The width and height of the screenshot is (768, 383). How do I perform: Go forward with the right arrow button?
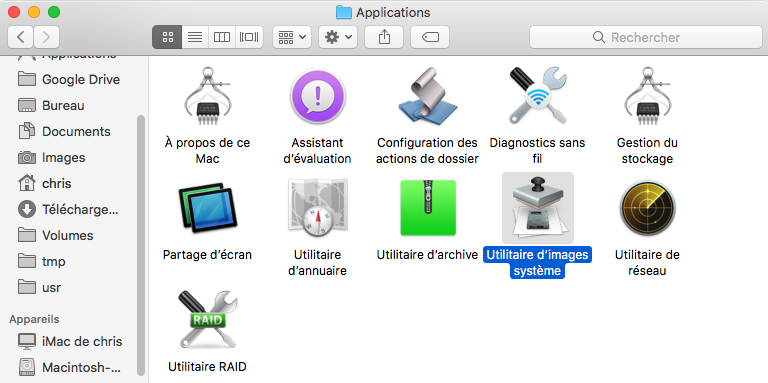coord(47,37)
